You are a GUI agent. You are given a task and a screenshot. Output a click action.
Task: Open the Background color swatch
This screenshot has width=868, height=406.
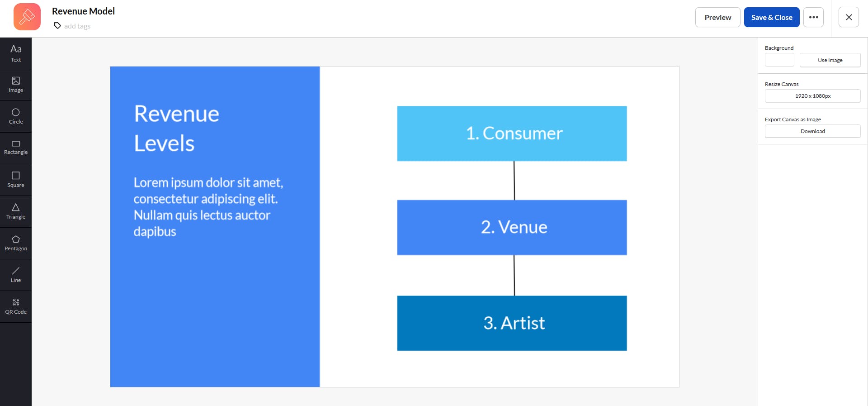[779, 60]
